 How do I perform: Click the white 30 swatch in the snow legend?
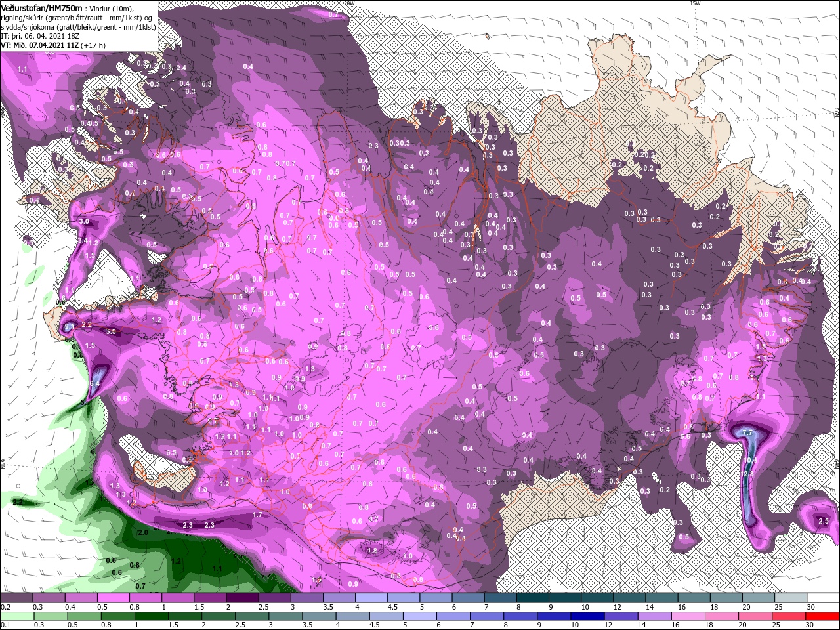[823, 598]
